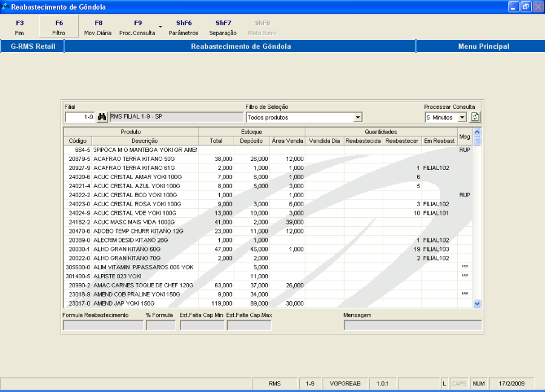Select row AMEND COB PRALINE YOKI 150G
Viewport: 545px width, 392px height.
(268, 295)
